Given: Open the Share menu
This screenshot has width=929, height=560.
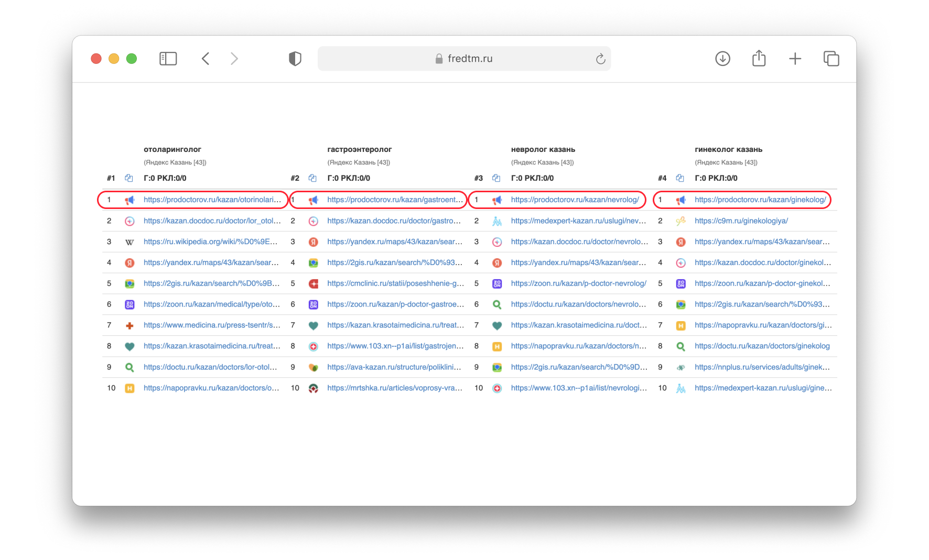Looking at the screenshot, I should [x=759, y=58].
